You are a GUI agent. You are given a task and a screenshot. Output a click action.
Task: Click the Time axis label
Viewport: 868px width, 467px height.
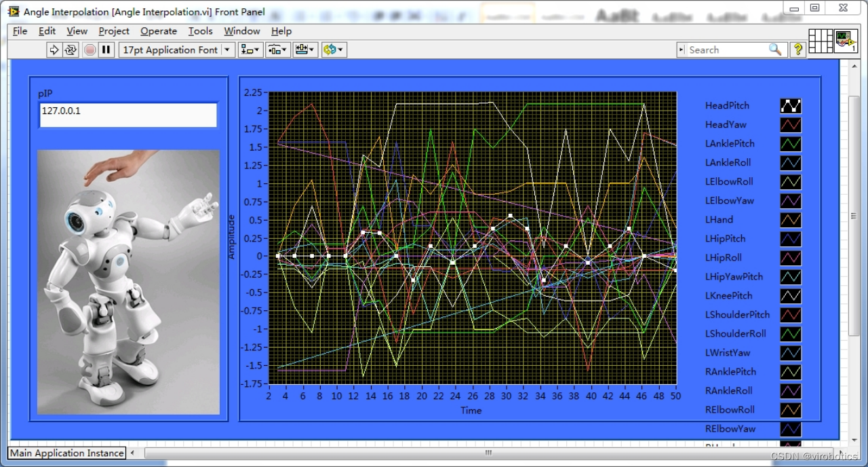(x=471, y=410)
